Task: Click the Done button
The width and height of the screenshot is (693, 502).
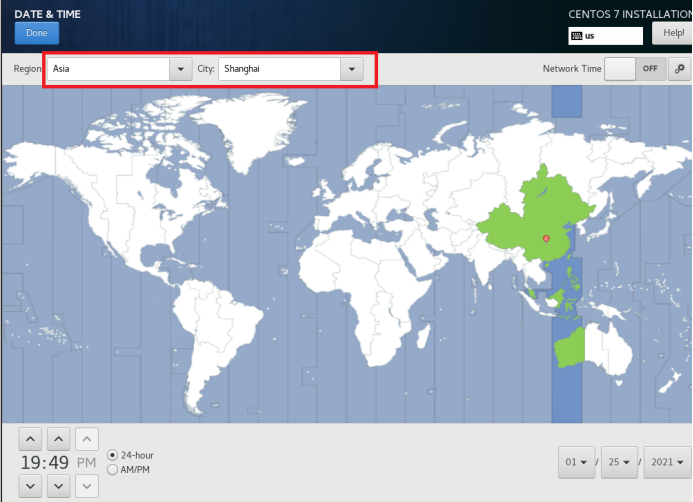Action: 37,33
